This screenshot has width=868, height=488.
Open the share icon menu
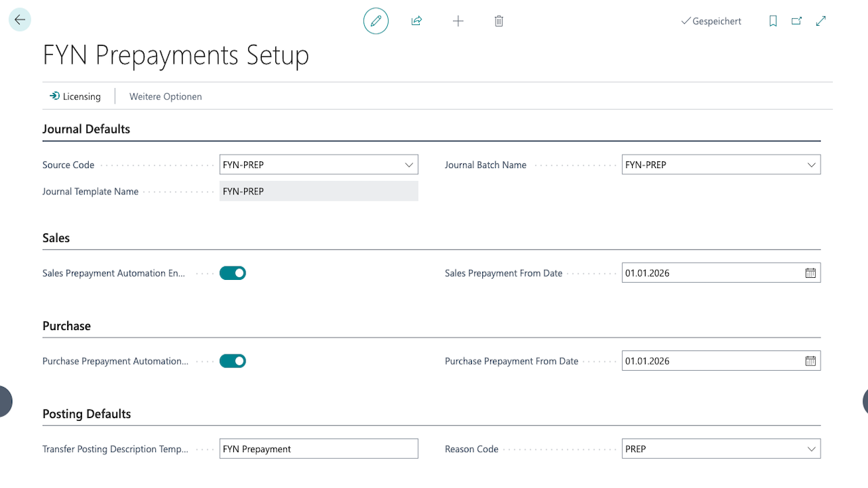[x=416, y=21]
